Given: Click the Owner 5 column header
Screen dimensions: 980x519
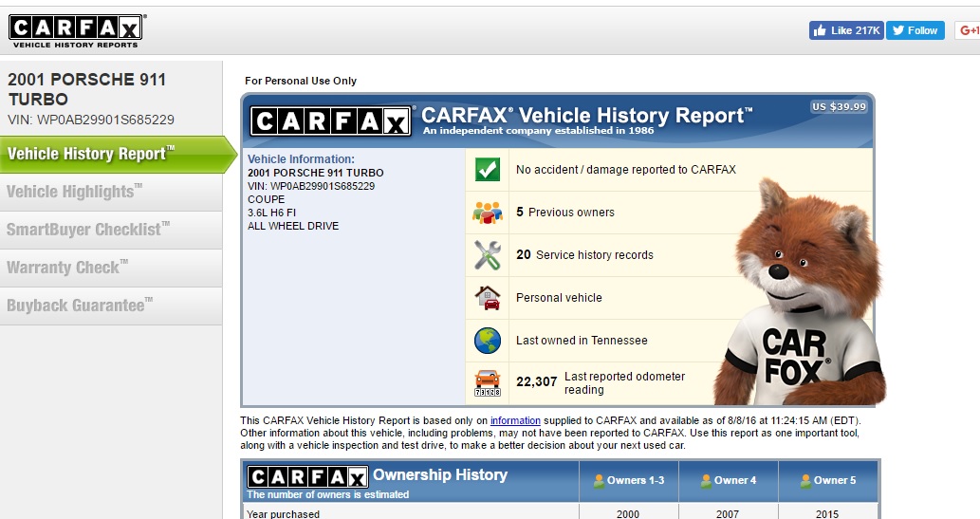Looking at the screenshot, I should pyautogui.click(x=828, y=480).
